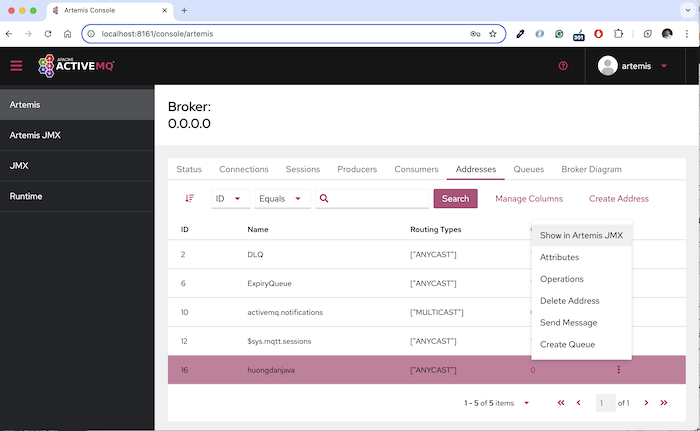Select the Addresses tab
This screenshot has height=431, width=700.
[476, 169]
